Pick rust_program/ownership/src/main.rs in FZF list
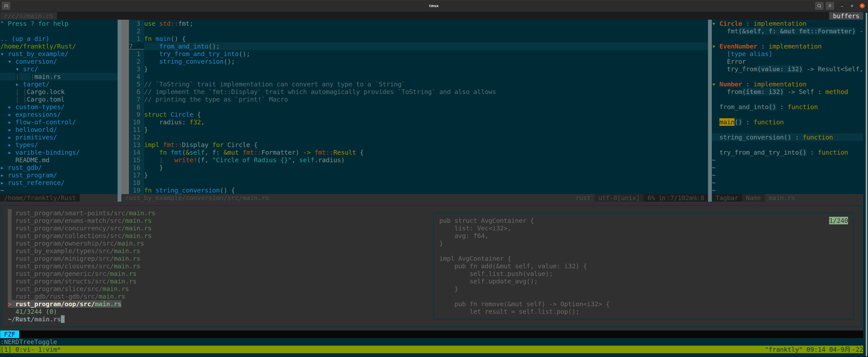 [79, 244]
